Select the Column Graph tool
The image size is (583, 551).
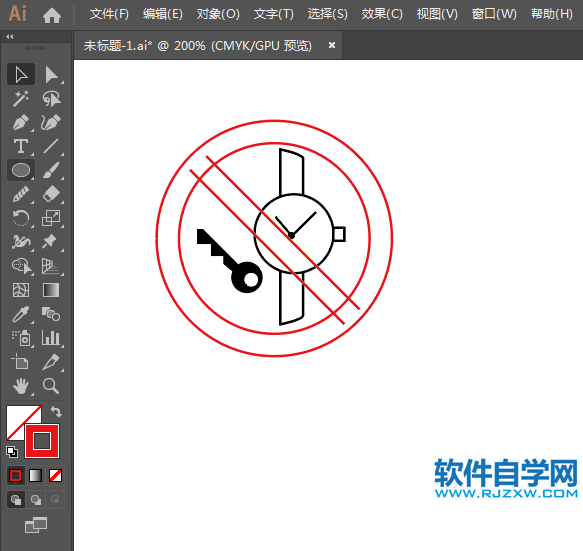click(51, 338)
